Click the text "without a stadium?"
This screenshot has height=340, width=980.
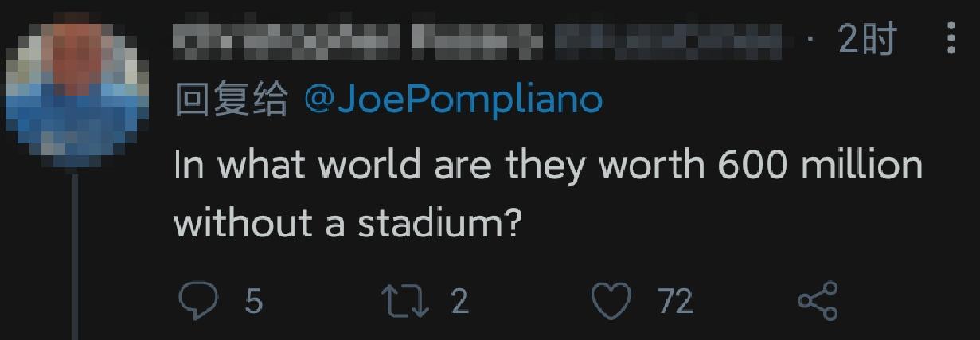(x=347, y=224)
